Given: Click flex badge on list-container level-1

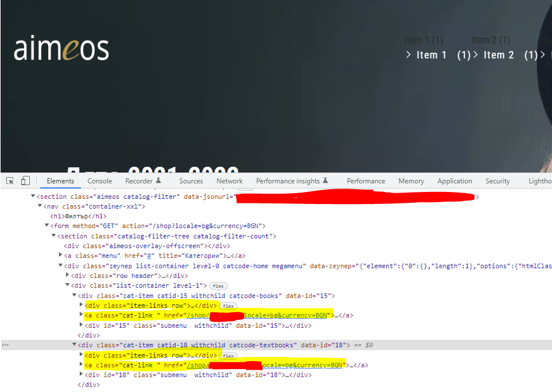Looking at the screenshot, I should (x=218, y=286).
